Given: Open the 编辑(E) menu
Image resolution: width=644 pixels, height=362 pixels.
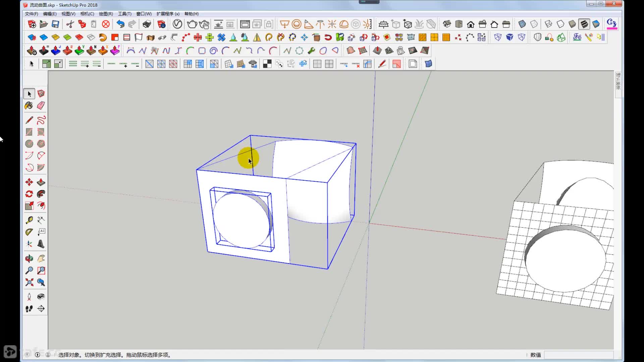Looking at the screenshot, I should click(50, 14).
